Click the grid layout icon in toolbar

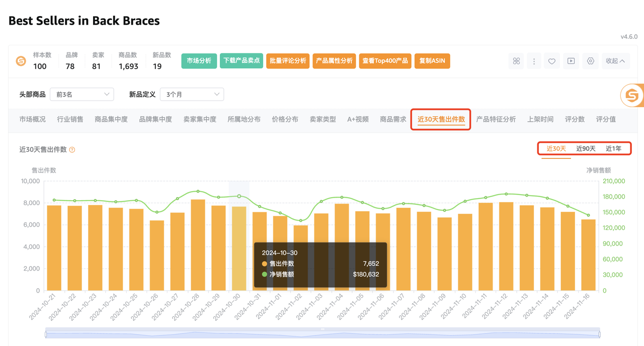click(x=516, y=61)
